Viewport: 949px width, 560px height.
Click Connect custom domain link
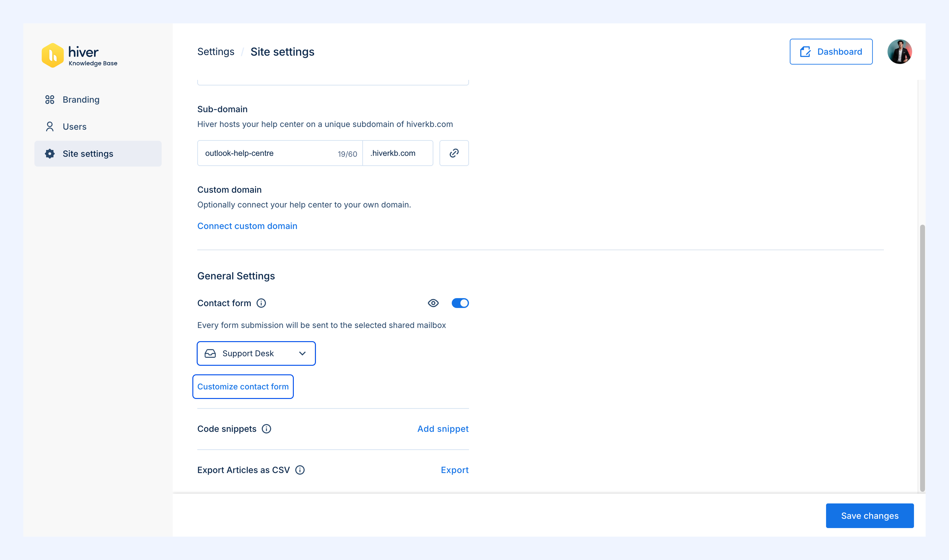247,226
